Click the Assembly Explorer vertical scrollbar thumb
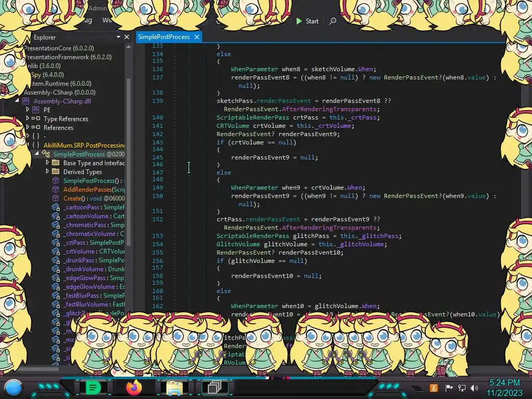This screenshot has height=399, width=532. coord(128,161)
